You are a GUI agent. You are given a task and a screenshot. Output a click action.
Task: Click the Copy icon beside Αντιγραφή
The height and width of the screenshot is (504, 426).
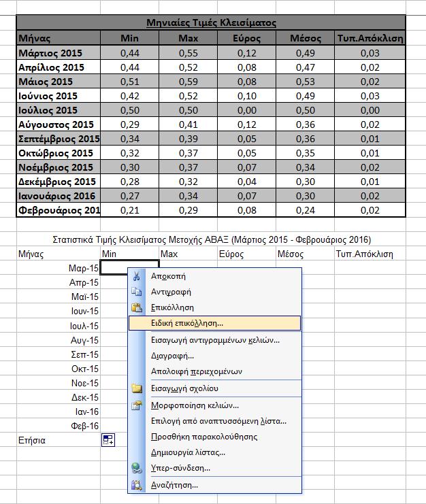pos(136,292)
